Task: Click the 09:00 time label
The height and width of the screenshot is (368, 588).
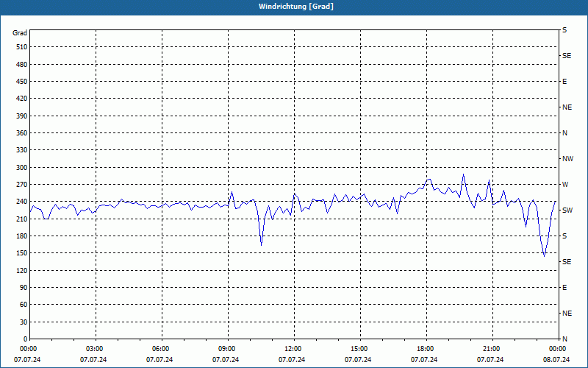Action: tap(226, 348)
